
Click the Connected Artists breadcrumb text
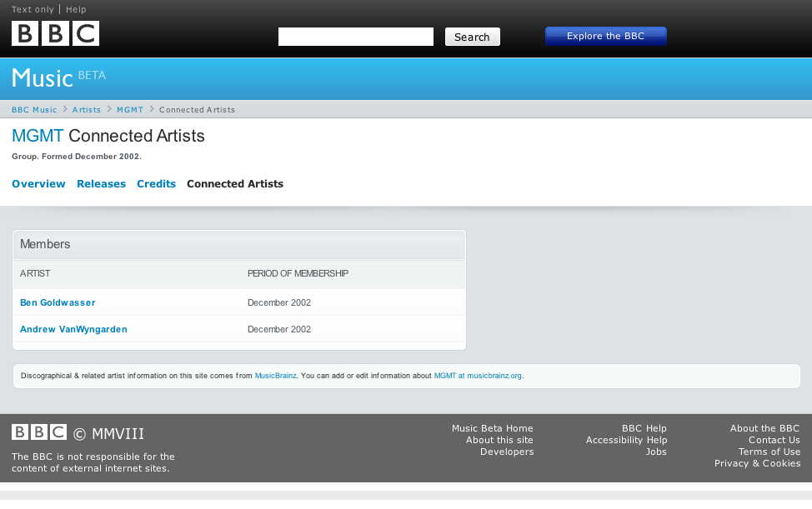point(197,110)
